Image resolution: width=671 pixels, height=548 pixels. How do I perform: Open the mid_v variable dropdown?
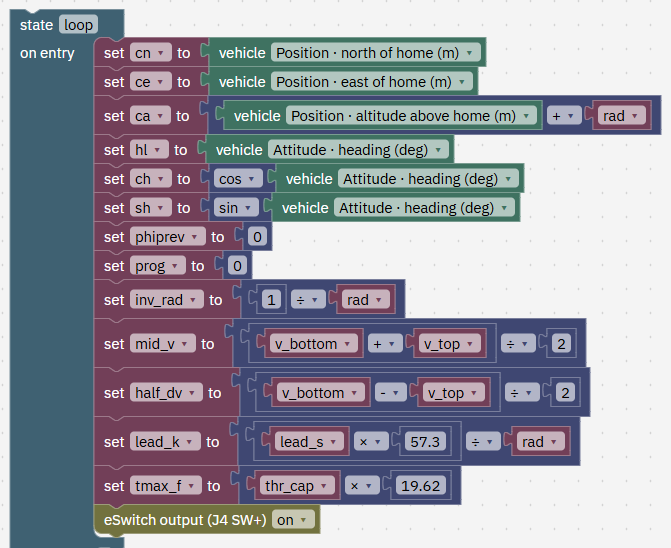point(163,344)
